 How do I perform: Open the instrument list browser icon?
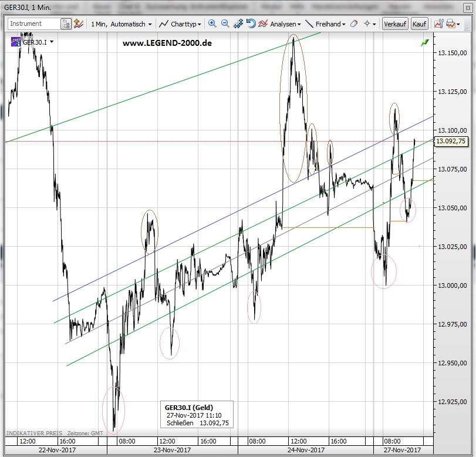click(x=66, y=23)
